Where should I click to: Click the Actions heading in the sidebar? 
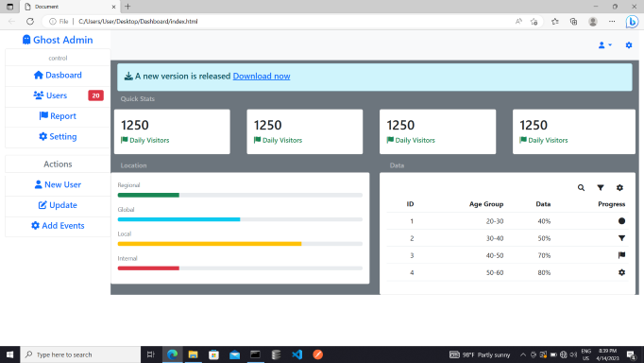58,164
